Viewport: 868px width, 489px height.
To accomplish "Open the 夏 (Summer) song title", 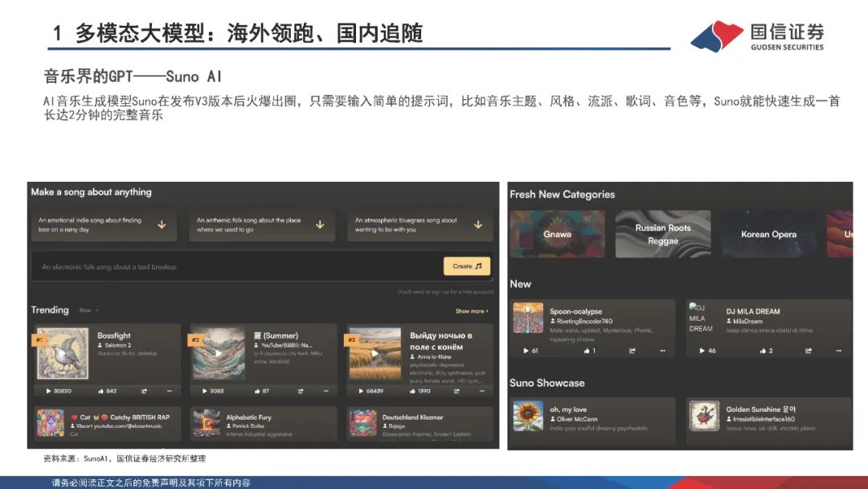I will click(276, 335).
